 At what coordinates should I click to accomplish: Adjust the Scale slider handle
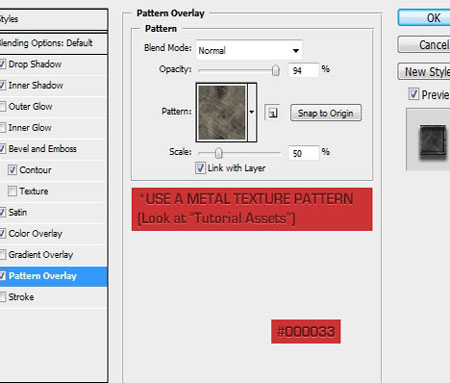[218, 153]
